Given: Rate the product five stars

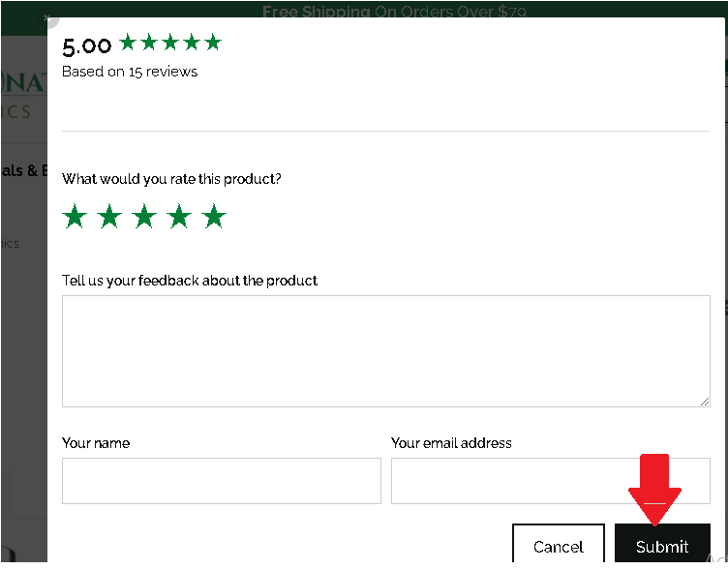Looking at the screenshot, I should 214,217.
